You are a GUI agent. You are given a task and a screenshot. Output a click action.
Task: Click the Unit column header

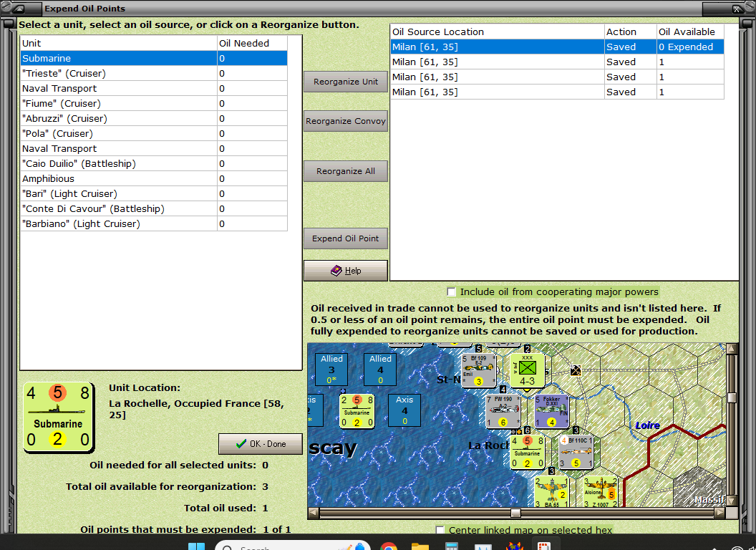tap(119, 43)
